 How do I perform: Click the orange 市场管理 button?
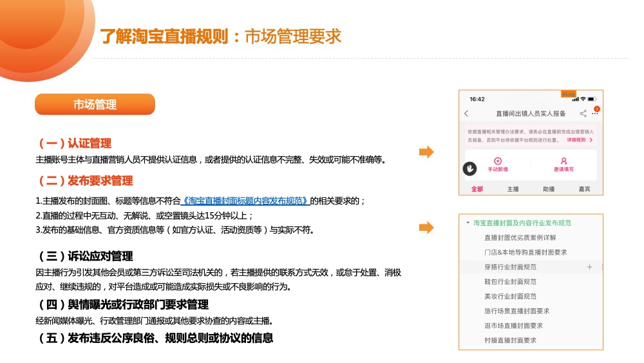point(95,104)
